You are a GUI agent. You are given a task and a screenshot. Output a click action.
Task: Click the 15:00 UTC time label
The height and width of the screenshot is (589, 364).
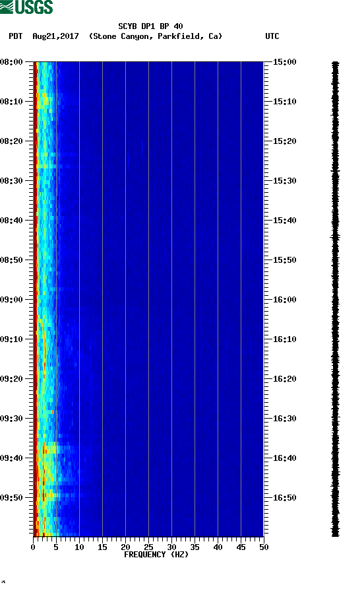coord(284,62)
